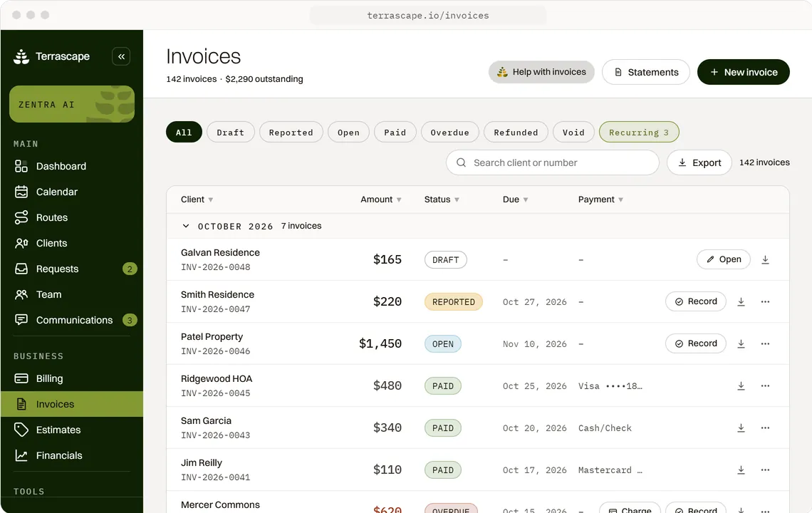The height and width of the screenshot is (513, 812).
Task: Download the Sam Garcia invoice
Action: tap(741, 428)
